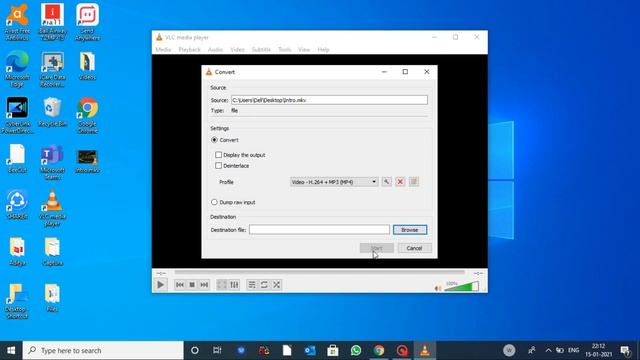Viewport: 640px width, 360px height.
Task: Show hidden system tray icons
Action: coord(548,350)
